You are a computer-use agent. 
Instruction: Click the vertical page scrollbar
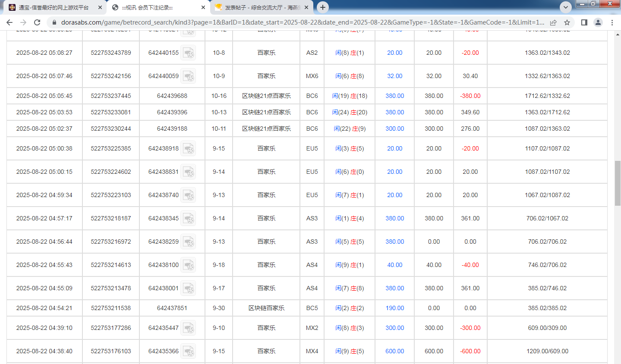(618, 181)
